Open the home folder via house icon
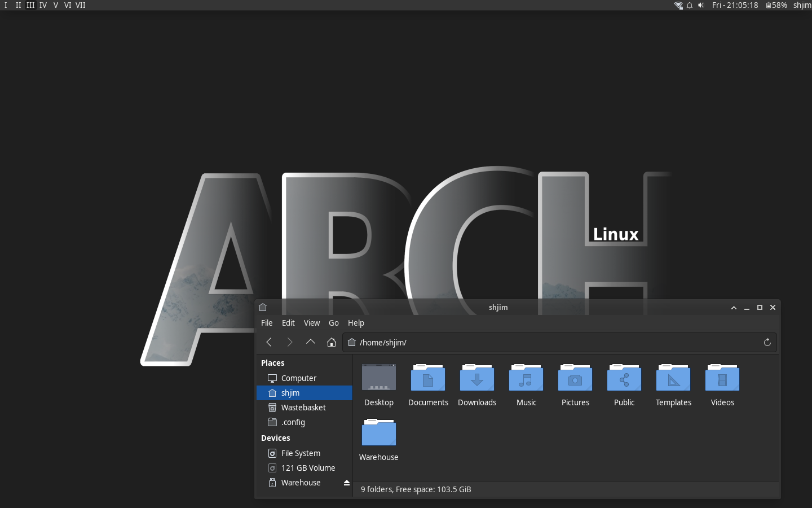 coord(332,342)
